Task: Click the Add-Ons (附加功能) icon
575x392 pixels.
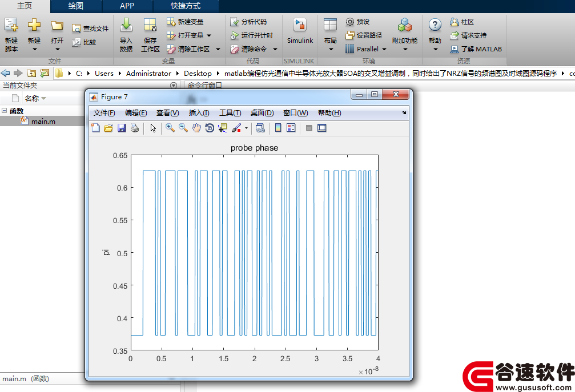Action: pos(404,25)
